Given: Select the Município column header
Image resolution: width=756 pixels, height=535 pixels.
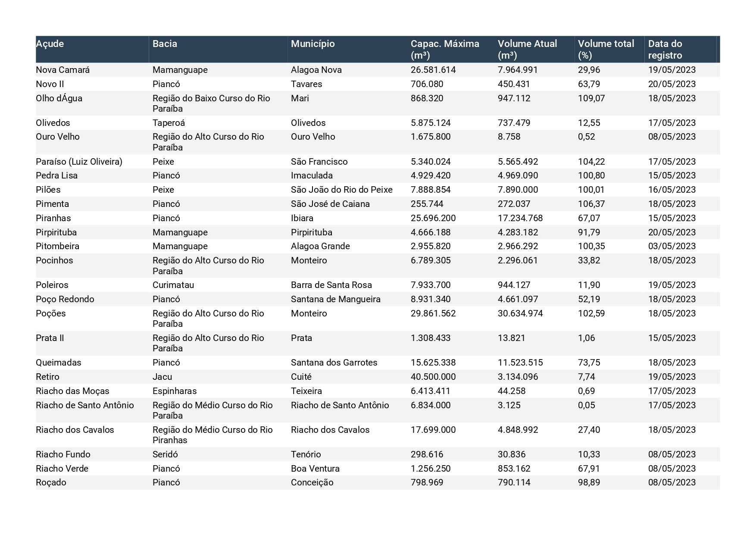Looking at the screenshot, I should click(x=312, y=44).
